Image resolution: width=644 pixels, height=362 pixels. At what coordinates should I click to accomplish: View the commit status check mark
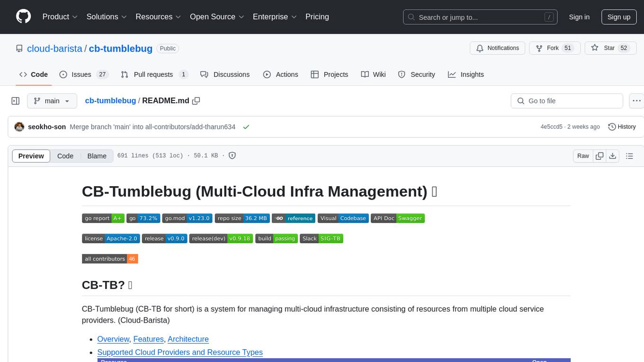coord(246,127)
